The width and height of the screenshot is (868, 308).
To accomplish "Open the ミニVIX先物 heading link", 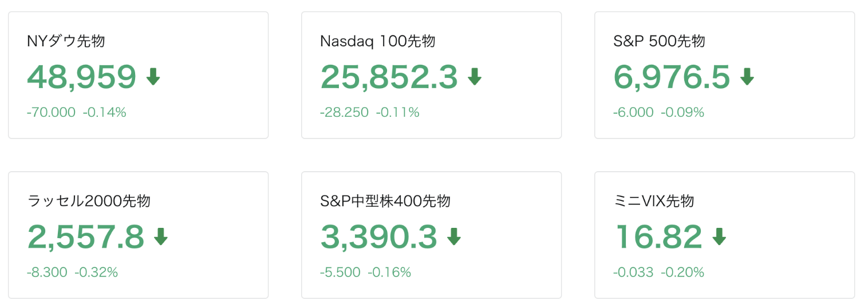I will click(x=653, y=201).
